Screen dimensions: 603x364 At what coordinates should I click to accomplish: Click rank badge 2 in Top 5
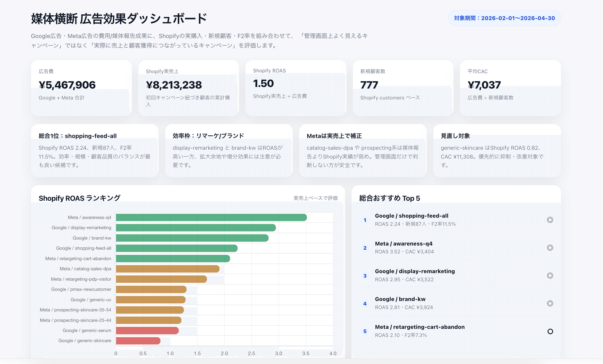coord(365,248)
